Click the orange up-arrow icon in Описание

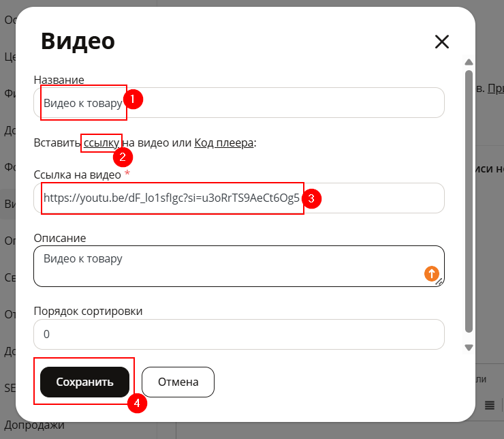[x=432, y=273]
